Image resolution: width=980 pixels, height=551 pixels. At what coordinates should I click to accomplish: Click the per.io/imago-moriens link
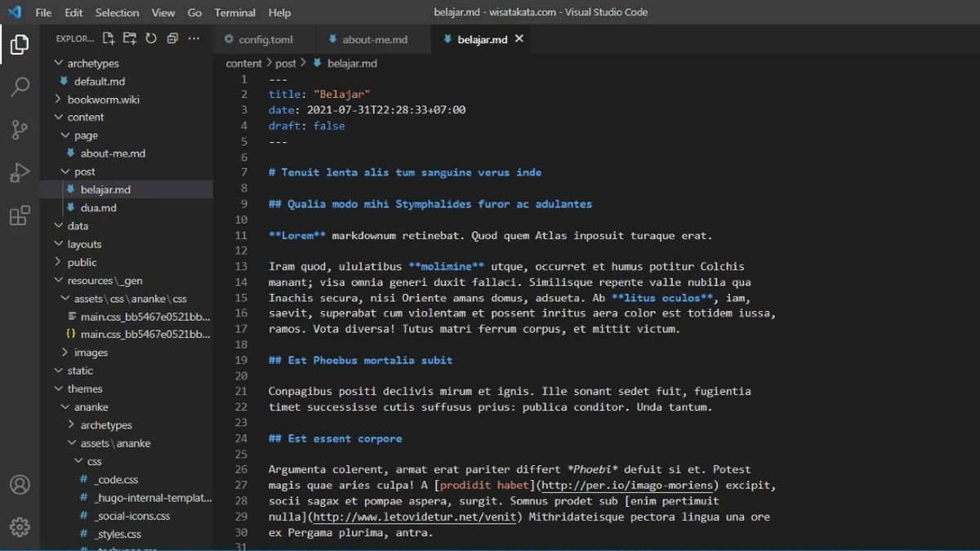pyautogui.click(x=629, y=486)
